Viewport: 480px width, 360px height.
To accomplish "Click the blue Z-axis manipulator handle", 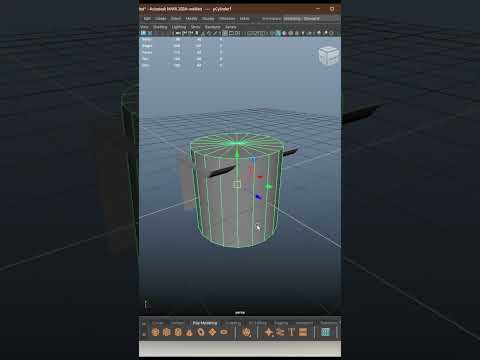I will 258,197.
